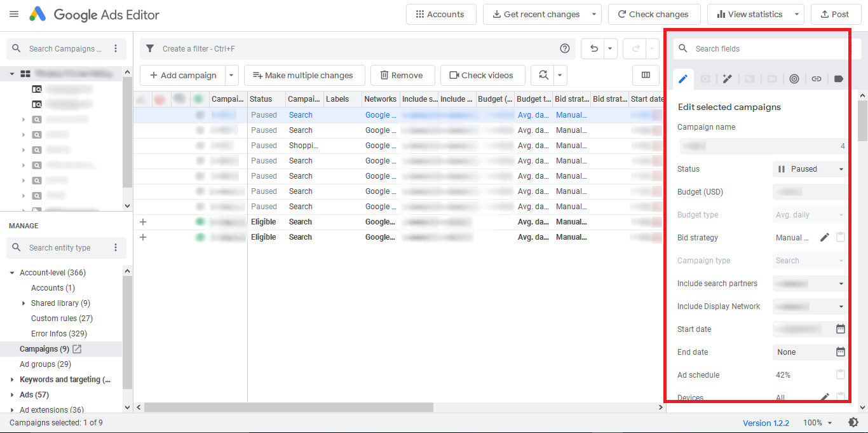Focus the Search entity type field
The height and width of the screenshot is (433, 868).
66,248
